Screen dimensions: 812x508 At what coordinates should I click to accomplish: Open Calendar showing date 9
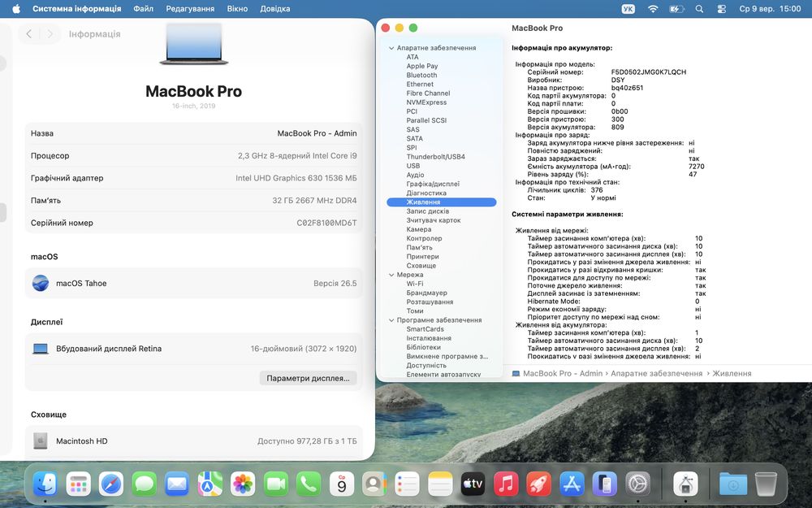[342, 484]
